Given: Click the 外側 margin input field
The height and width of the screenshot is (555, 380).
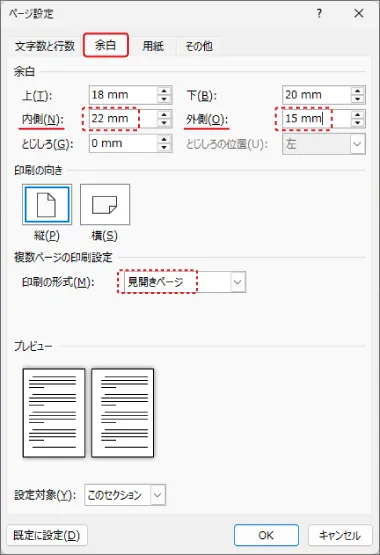Looking at the screenshot, I should 316,119.
